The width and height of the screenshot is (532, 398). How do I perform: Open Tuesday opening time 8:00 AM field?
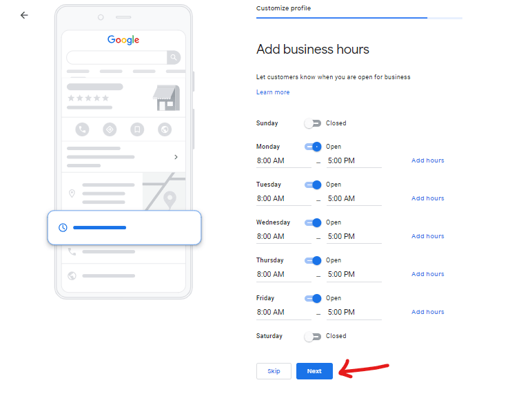tap(284, 199)
